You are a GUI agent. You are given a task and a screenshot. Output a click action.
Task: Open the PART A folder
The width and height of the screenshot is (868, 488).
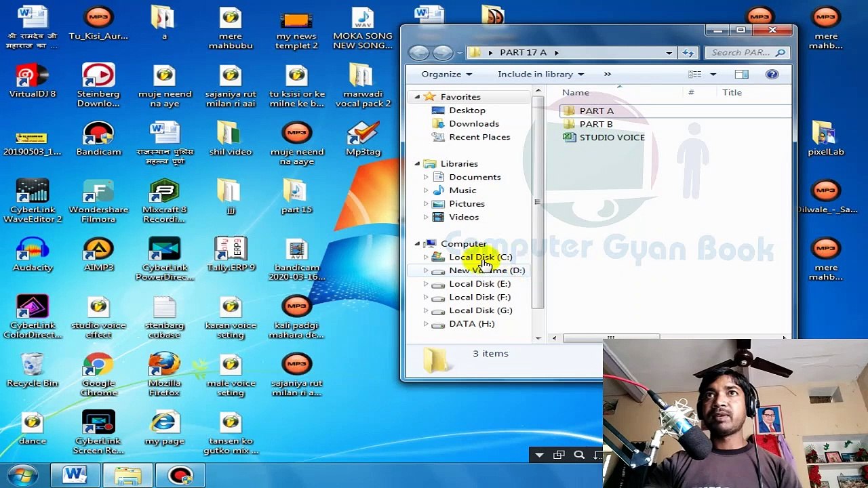(x=596, y=110)
